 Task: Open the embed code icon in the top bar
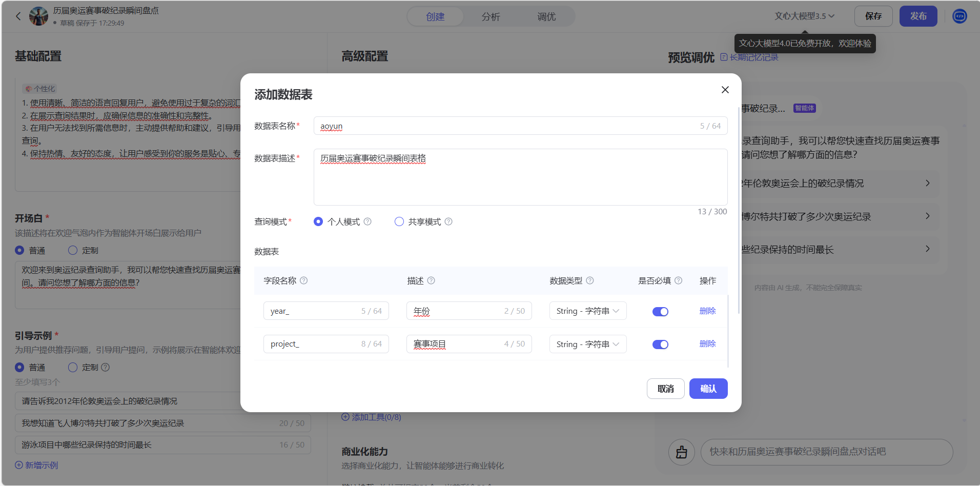tap(959, 16)
